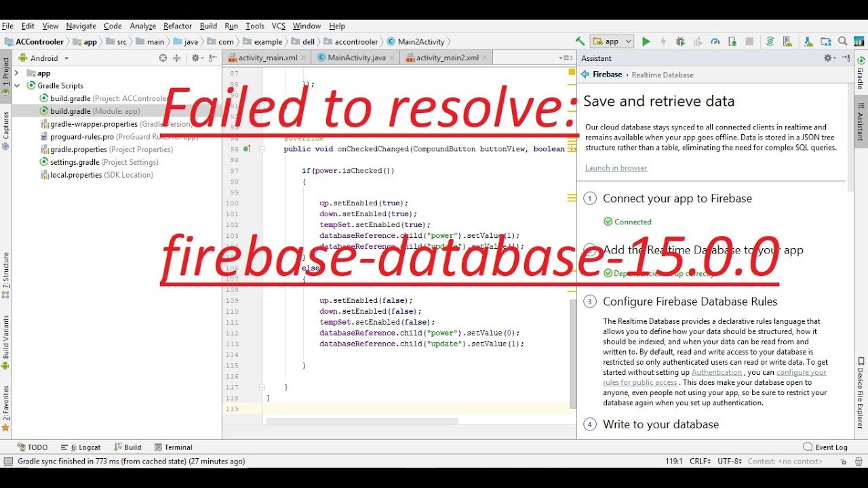Click the Make Project hammer icon

(x=580, y=41)
